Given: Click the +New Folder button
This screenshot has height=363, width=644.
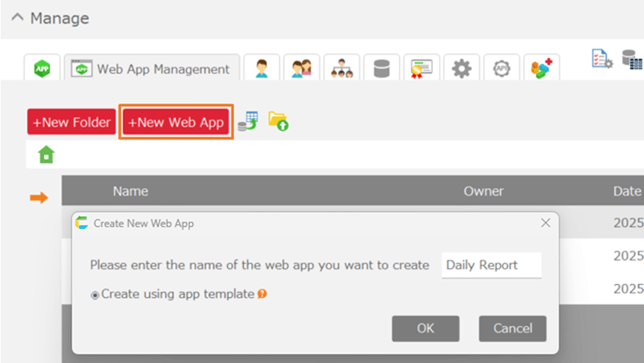Looking at the screenshot, I should coord(71,123).
